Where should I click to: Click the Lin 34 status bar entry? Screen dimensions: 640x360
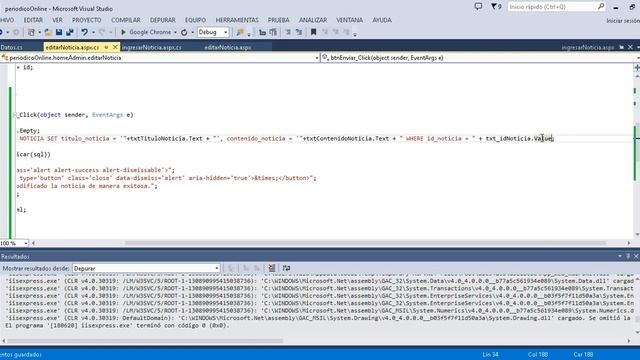[490, 355]
